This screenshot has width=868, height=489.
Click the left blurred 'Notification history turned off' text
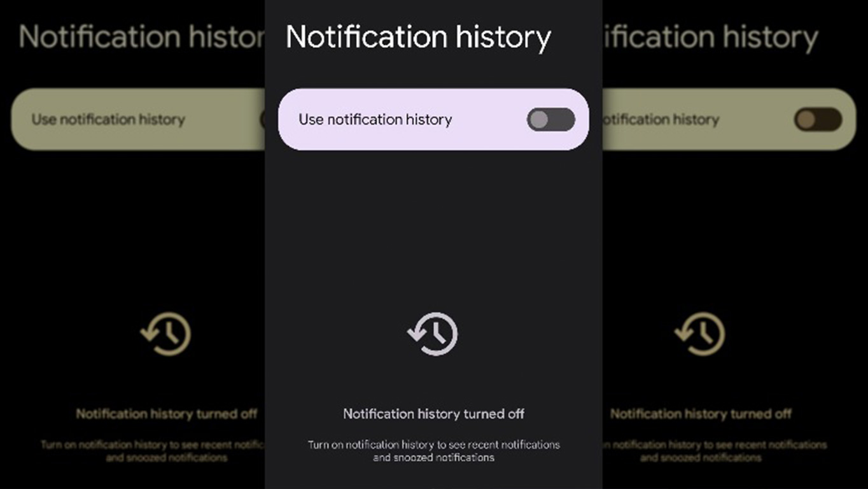pyautogui.click(x=167, y=414)
